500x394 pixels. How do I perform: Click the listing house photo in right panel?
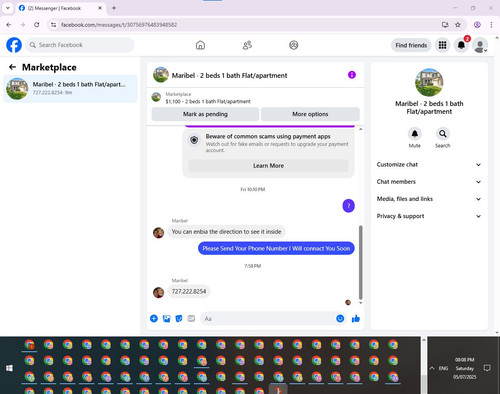(x=429, y=82)
